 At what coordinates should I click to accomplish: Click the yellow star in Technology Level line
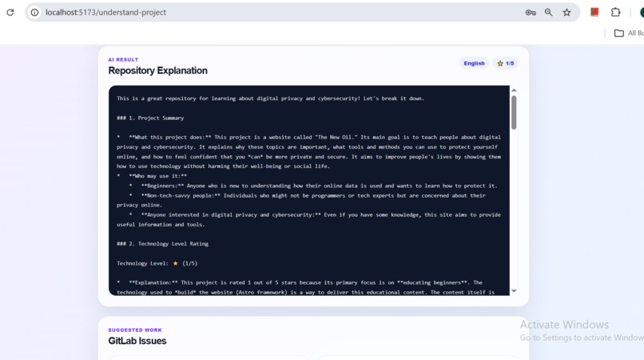tap(175, 263)
